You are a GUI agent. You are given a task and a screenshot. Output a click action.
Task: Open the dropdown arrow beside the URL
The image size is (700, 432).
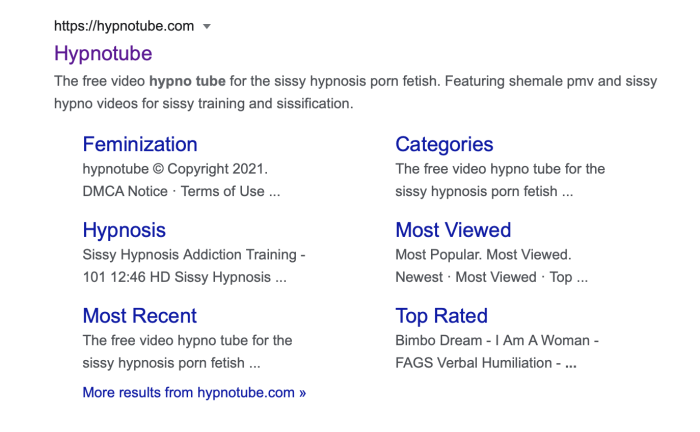point(207,26)
